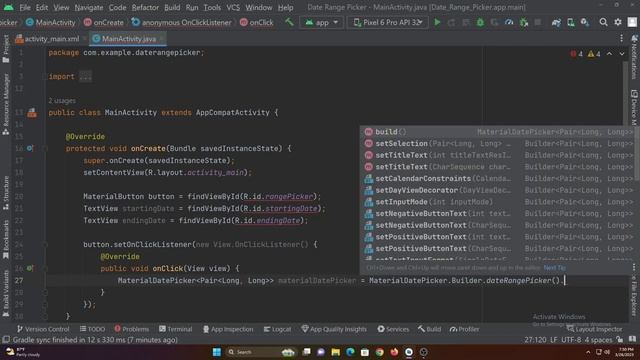Click the Profile app gauge icon
Viewport: 640px width, 360px height.
(509, 22)
